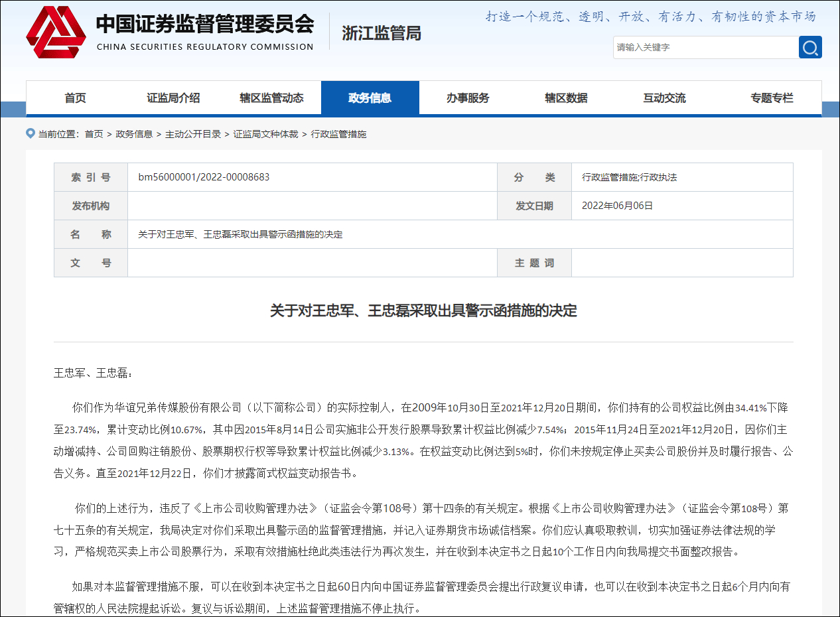Click the 请输入关键字 search input field
840x617 pixels.
[703, 47]
